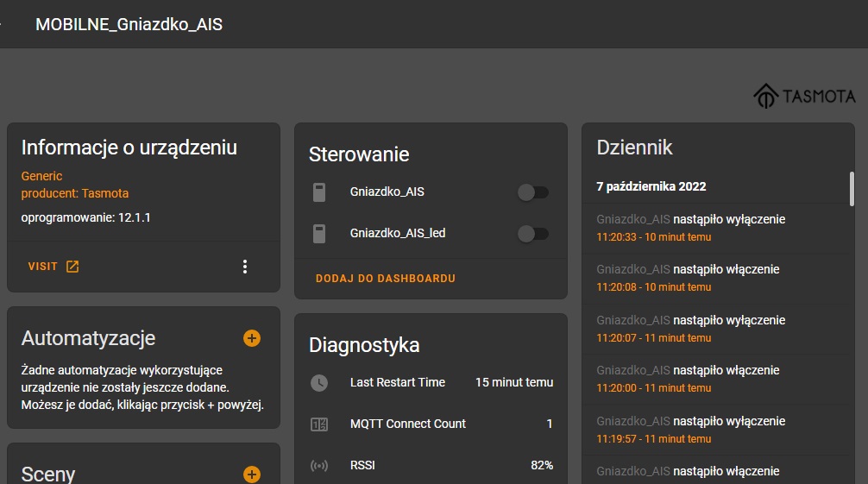Click the Dziennik logbook scrollbar
The width and height of the screenshot is (868, 484).
point(852,189)
